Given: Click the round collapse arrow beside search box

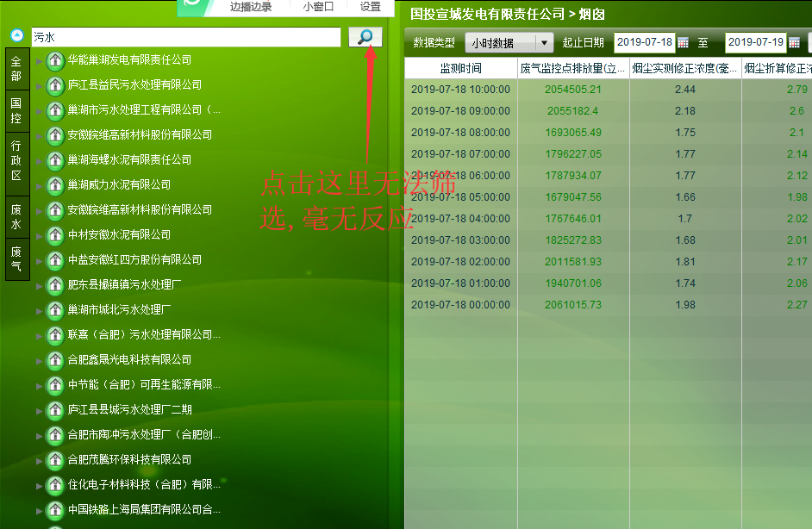Looking at the screenshot, I should (x=17, y=35).
